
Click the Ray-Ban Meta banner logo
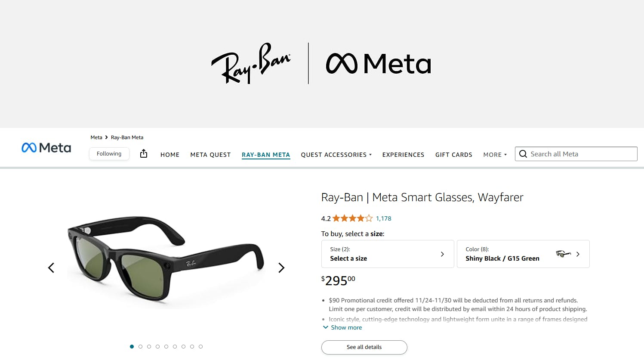321,63
